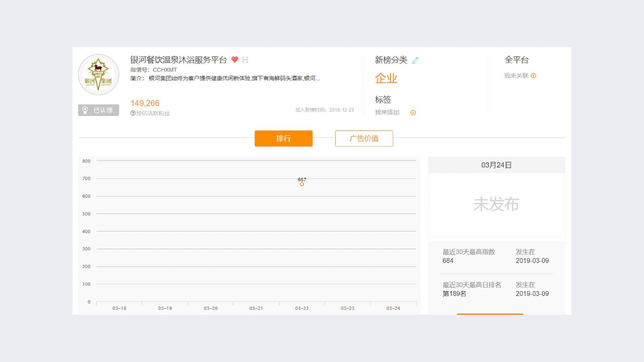Open the QR code scan icon
Viewport: 644px width, 362px height.
[245, 60]
